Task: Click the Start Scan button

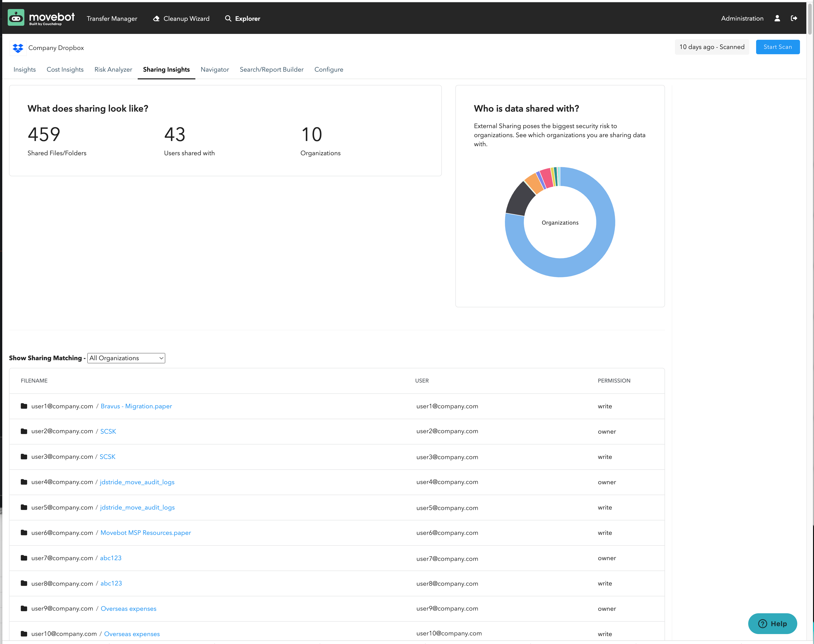Action: click(x=778, y=47)
